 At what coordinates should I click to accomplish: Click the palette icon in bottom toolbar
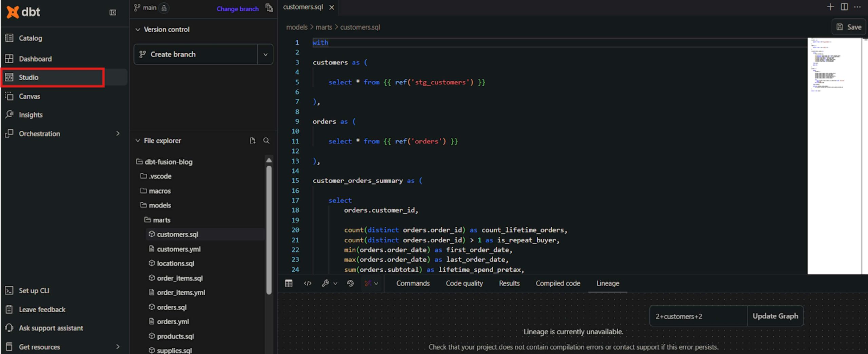click(350, 283)
